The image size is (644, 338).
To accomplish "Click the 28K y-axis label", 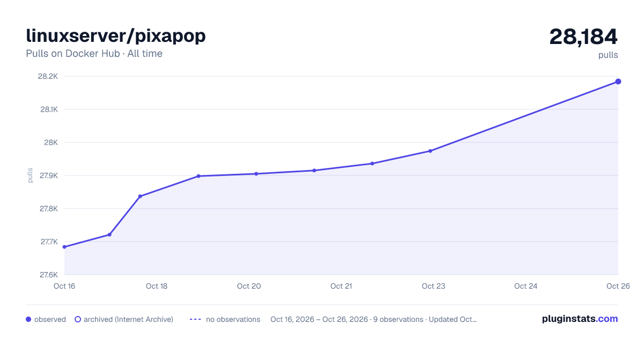I will [51, 143].
